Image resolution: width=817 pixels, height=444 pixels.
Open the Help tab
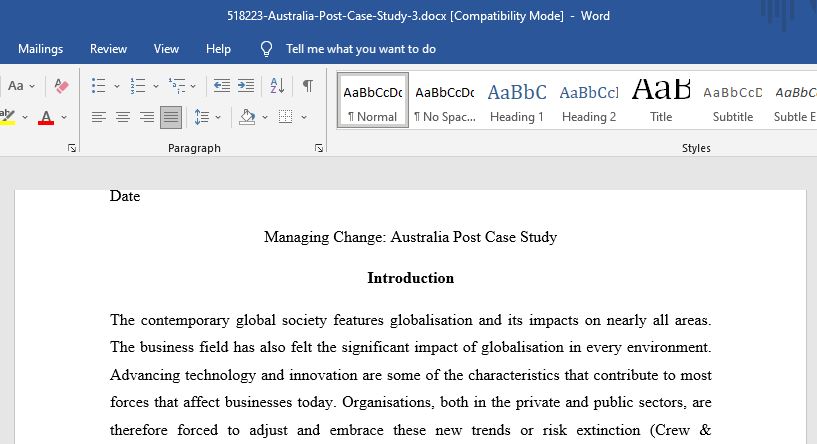pyautogui.click(x=218, y=49)
